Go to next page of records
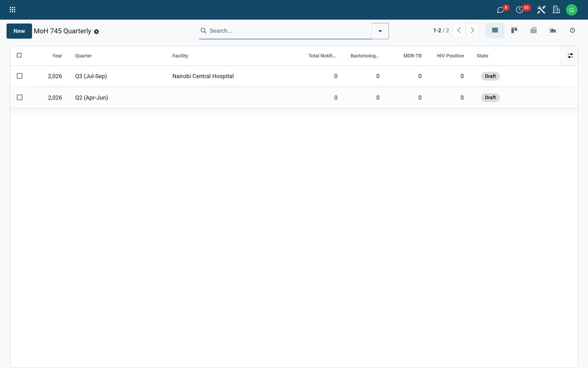 472,31
